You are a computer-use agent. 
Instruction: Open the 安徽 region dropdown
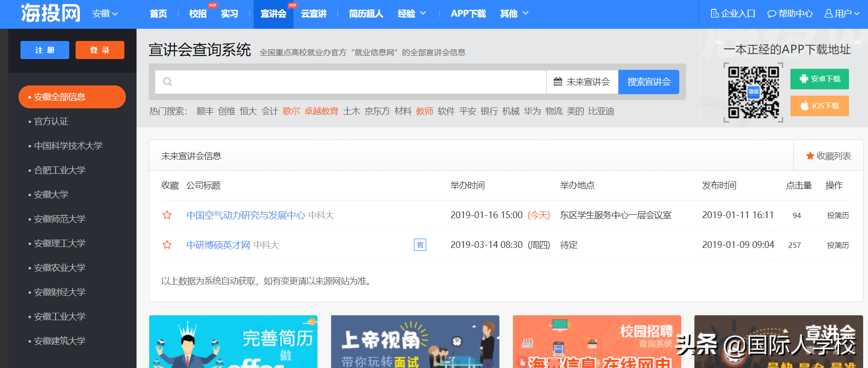pos(105,14)
